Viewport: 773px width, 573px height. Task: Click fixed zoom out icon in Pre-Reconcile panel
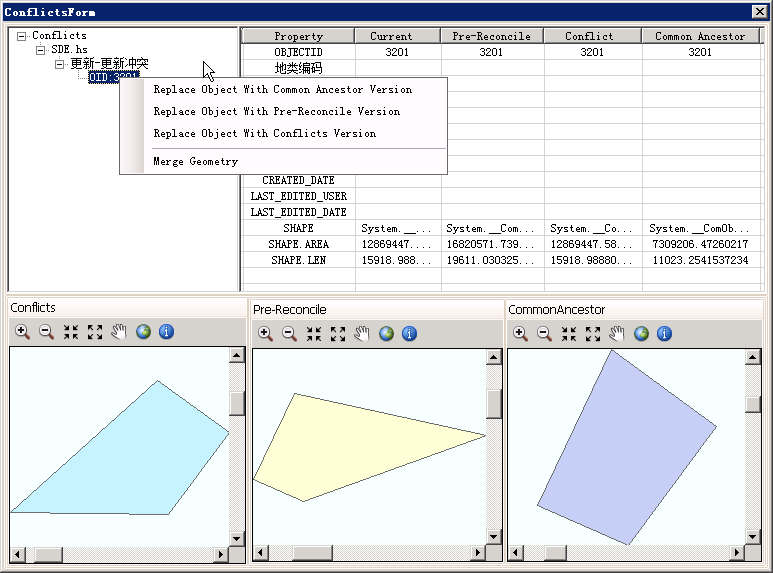point(338,334)
